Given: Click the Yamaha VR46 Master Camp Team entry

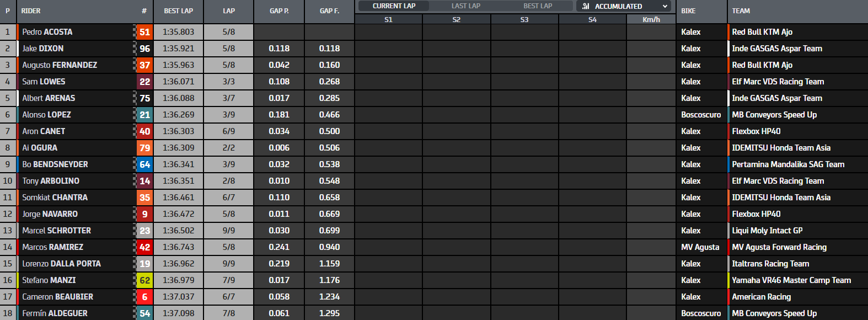Looking at the screenshot, I should coord(791,280).
